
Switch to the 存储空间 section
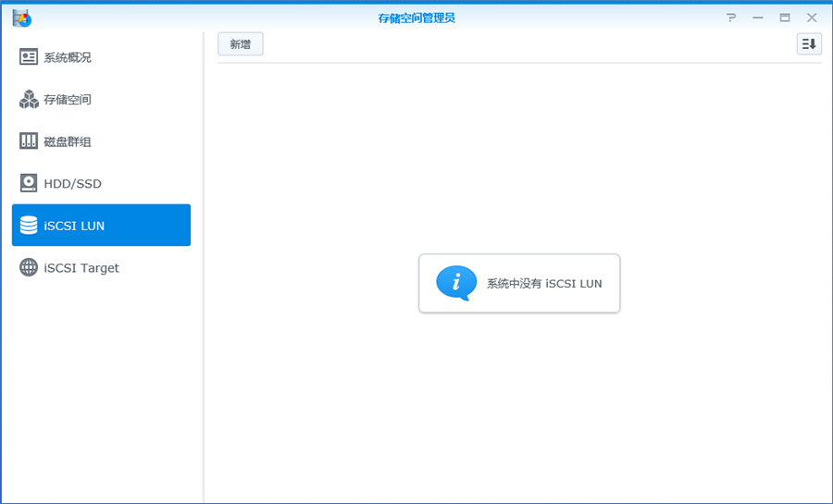pos(68,100)
